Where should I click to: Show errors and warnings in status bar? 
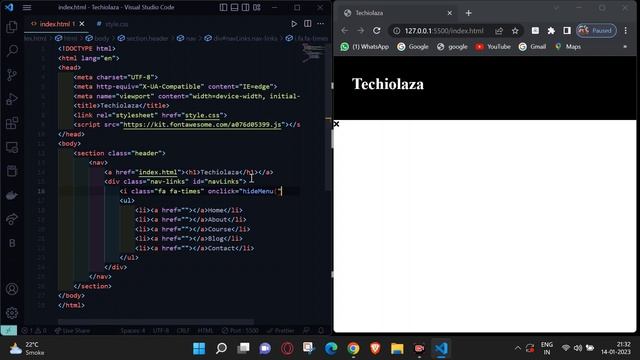pyautogui.click(x=34, y=331)
